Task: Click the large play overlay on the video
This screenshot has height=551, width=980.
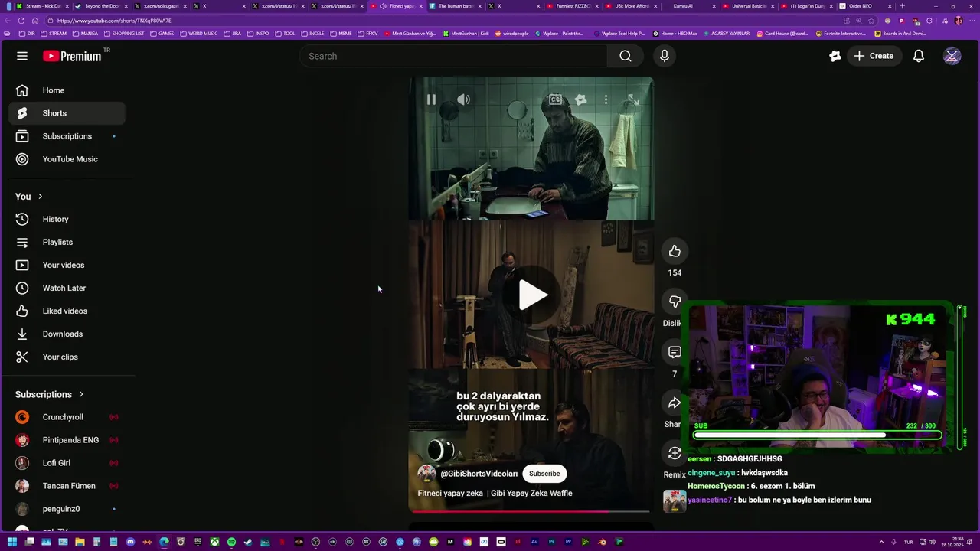Action: [x=532, y=295]
